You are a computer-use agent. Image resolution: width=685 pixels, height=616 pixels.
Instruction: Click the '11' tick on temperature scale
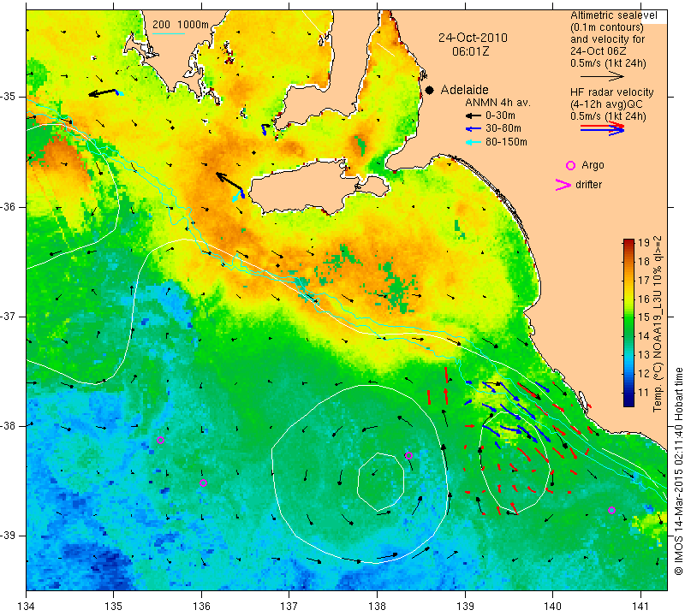[x=644, y=393]
